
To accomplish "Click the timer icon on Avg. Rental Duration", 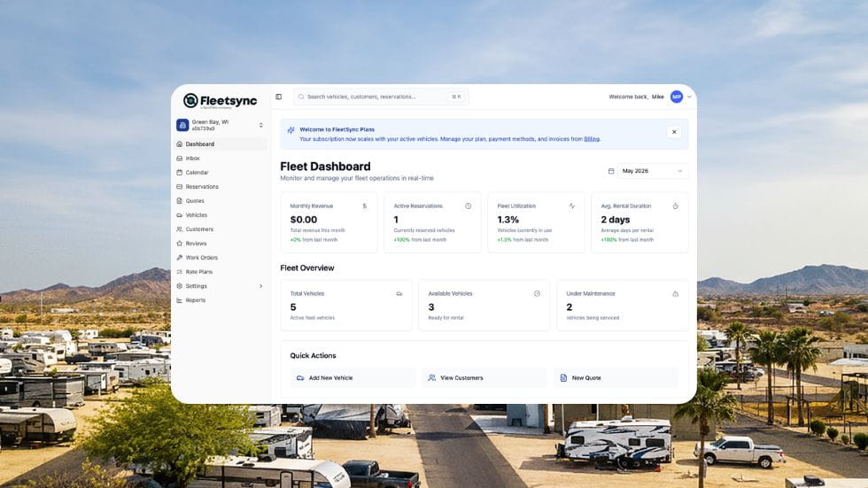I will pos(675,205).
